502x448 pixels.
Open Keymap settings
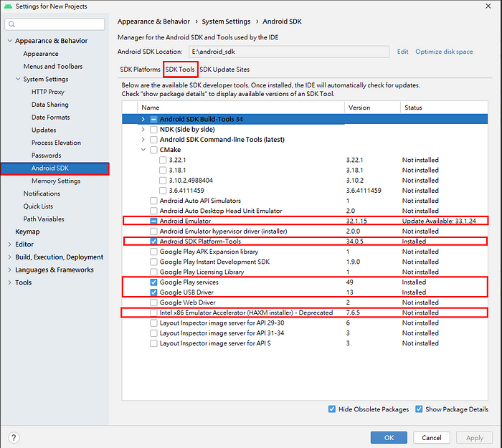pos(27,232)
